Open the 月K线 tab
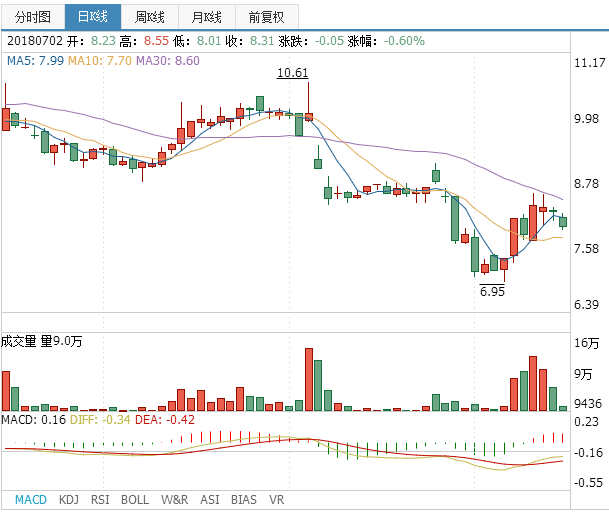Screen dimensions: 609x514 [207, 17]
